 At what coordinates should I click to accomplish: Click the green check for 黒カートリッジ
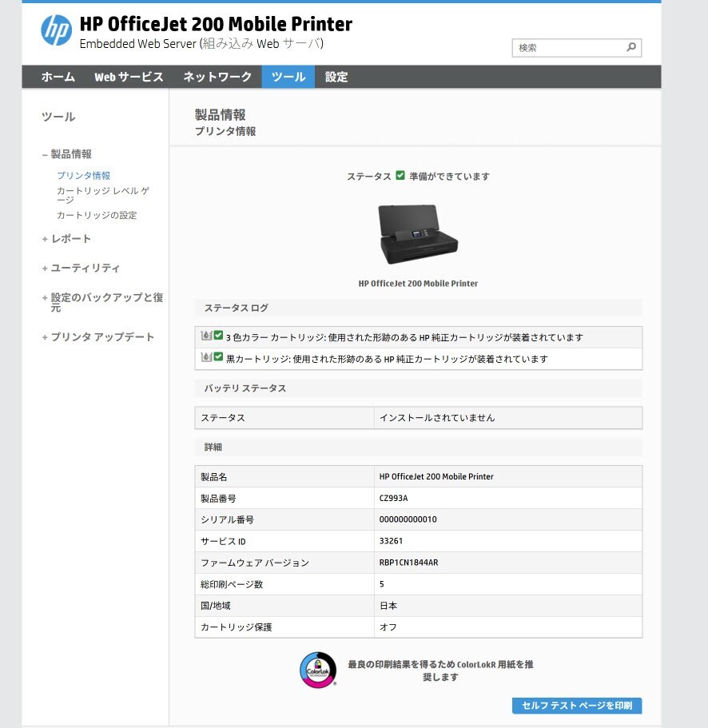coord(218,356)
